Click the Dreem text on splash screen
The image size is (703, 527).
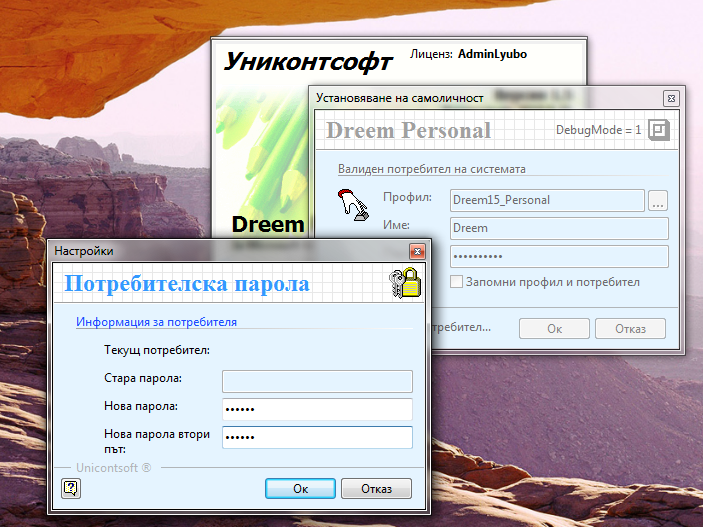(x=268, y=224)
